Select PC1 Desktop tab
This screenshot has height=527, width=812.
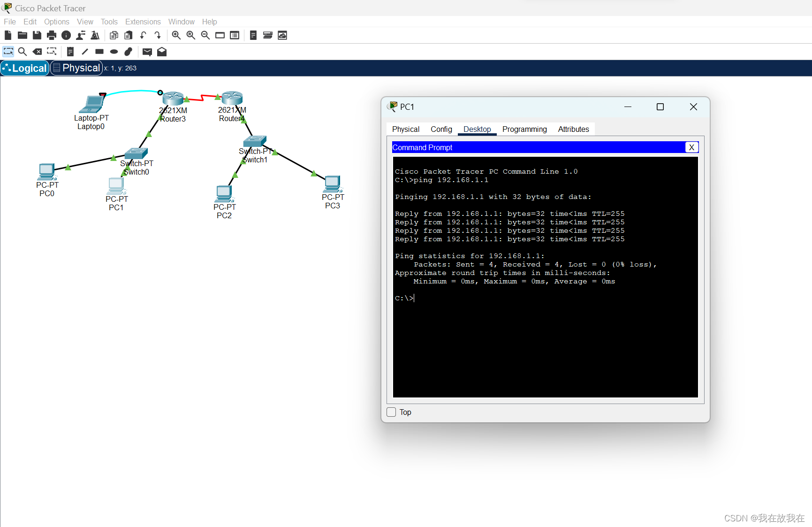click(x=477, y=129)
